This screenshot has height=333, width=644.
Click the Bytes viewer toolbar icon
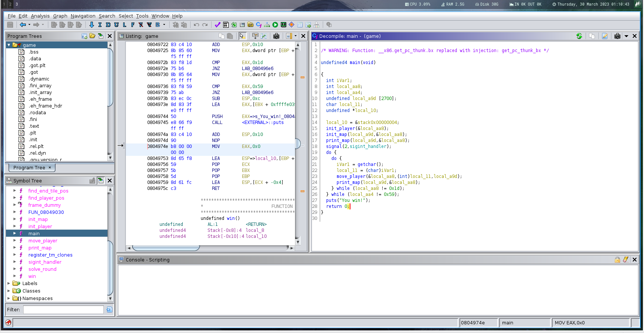[x=226, y=25]
